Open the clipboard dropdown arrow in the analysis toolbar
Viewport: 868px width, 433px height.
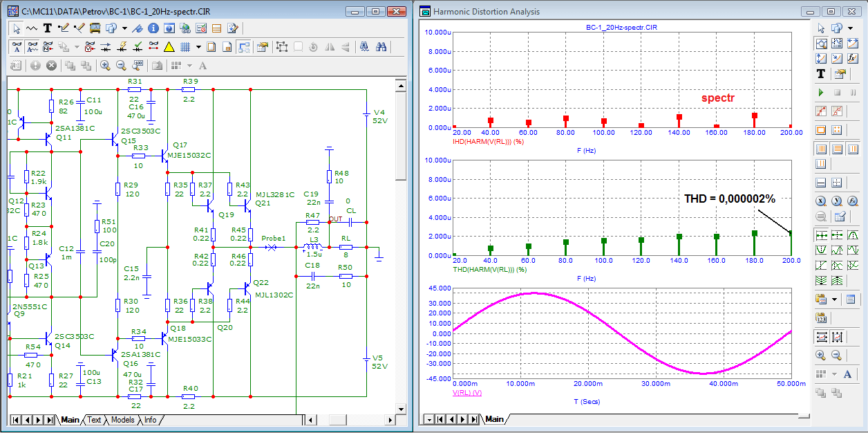[835, 300]
